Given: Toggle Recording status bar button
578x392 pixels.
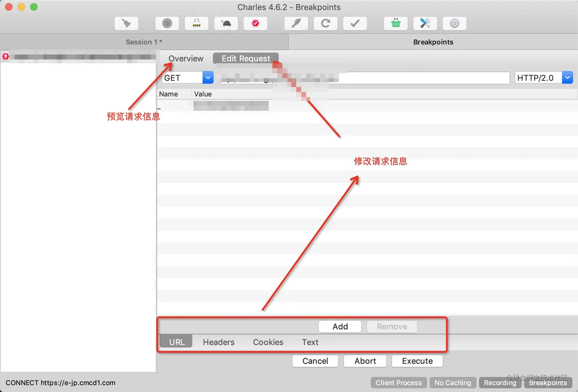Looking at the screenshot, I should point(500,383).
